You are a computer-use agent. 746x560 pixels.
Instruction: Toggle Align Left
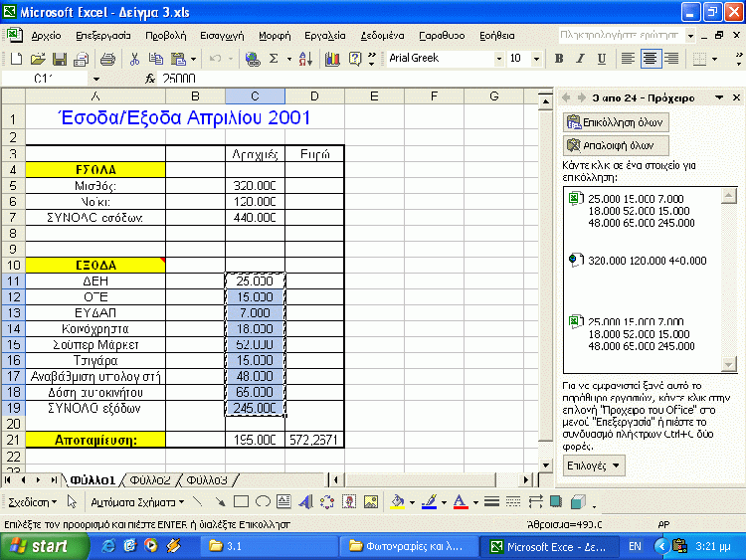pyautogui.click(x=628, y=59)
